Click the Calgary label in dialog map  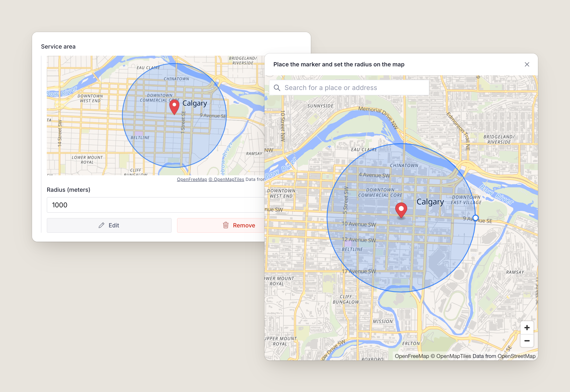pyautogui.click(x=430, y=202)
